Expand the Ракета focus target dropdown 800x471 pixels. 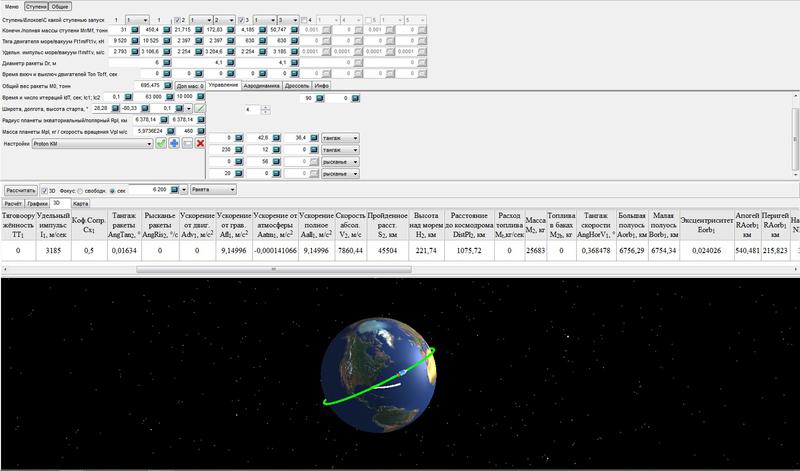pos(213,189)
